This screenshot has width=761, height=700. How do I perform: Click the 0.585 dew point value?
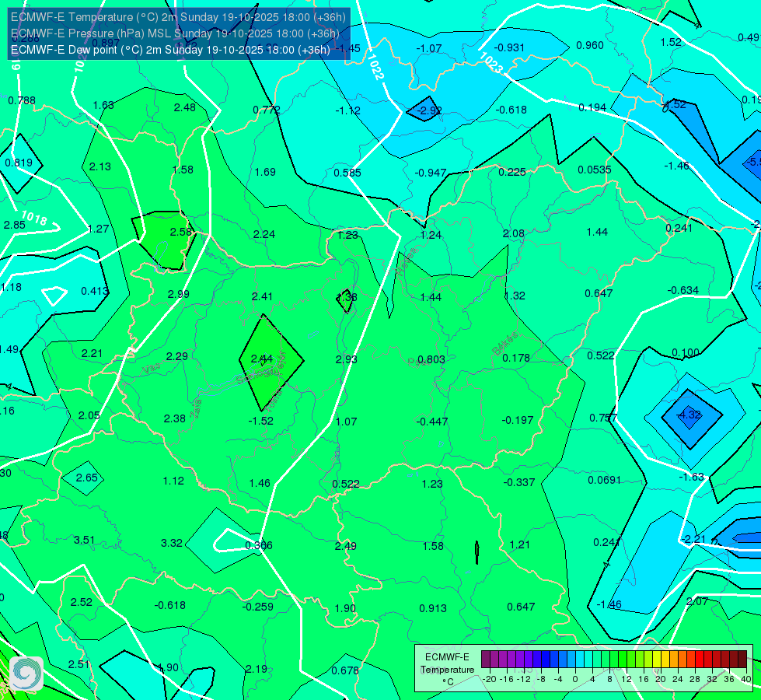(347, 173)
